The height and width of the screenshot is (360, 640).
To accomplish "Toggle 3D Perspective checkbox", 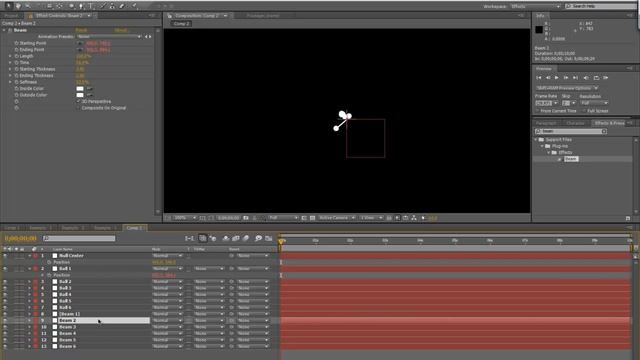I will 78,102.
